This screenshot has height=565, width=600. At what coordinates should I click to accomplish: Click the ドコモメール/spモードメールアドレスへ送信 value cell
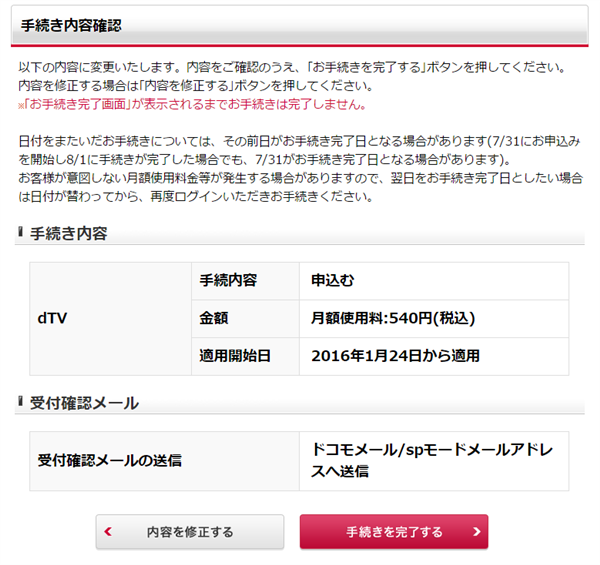pos(433,460)
